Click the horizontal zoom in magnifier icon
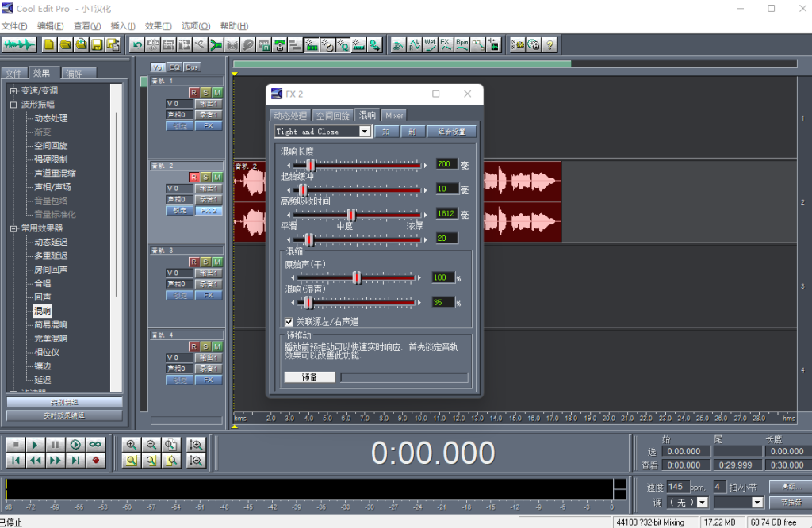812x528 pixels. (x=132, y=445)
